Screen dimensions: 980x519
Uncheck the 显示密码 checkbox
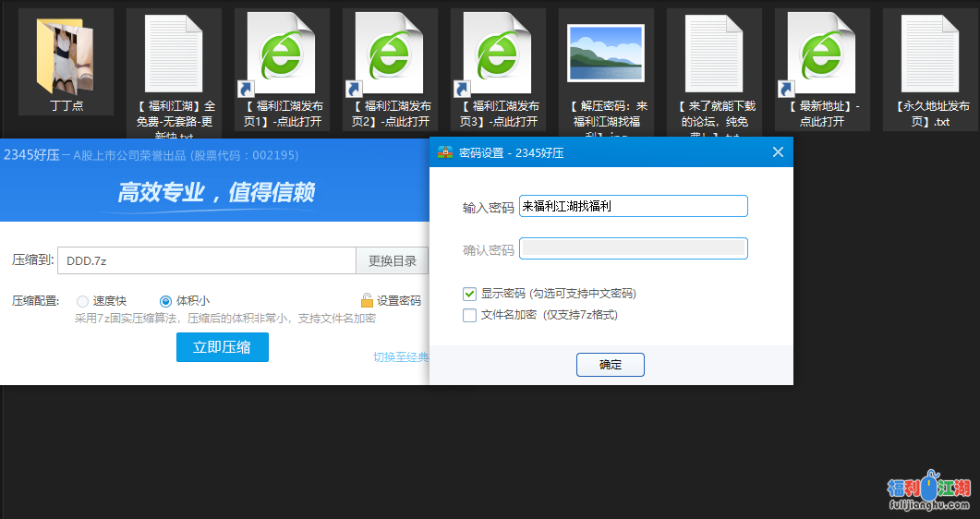point(470,294)
